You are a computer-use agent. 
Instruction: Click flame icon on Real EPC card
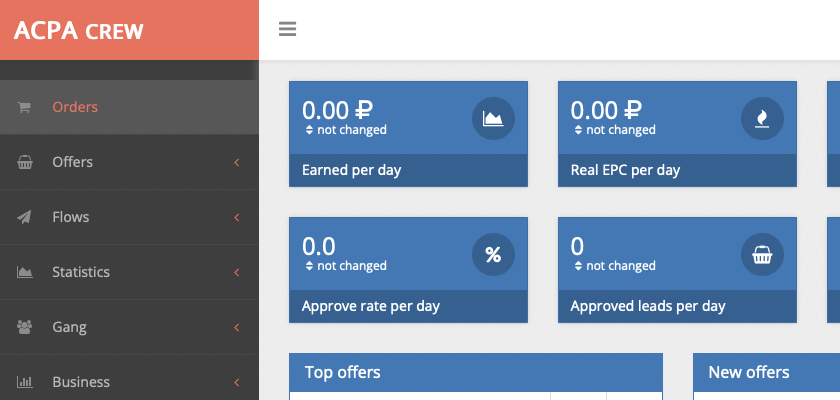coord(762,119)
